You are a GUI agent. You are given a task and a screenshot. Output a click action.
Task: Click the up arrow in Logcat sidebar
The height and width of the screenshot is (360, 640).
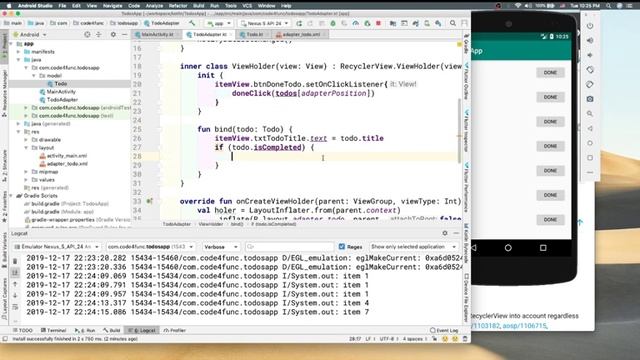pos(15,284)
